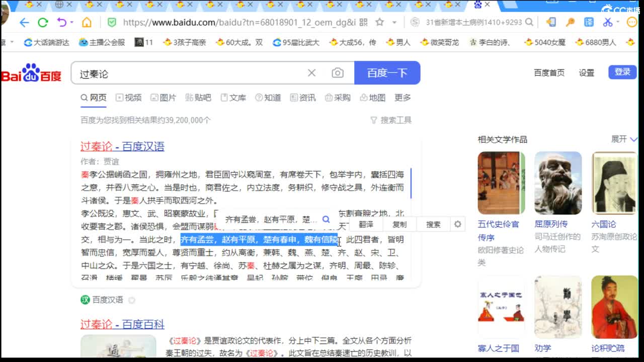
Task: Expand the scissors tool dropdown arrow
Action: [x=617, y=23]
